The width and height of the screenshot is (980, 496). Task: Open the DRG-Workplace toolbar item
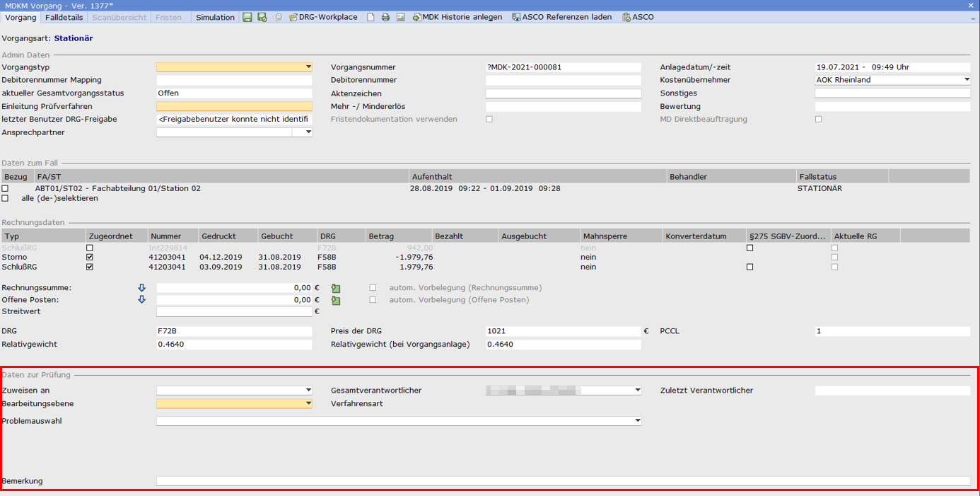point(323,17)
